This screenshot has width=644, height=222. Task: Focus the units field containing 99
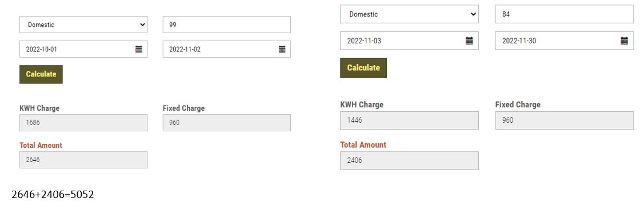click(x=227, y=25)
